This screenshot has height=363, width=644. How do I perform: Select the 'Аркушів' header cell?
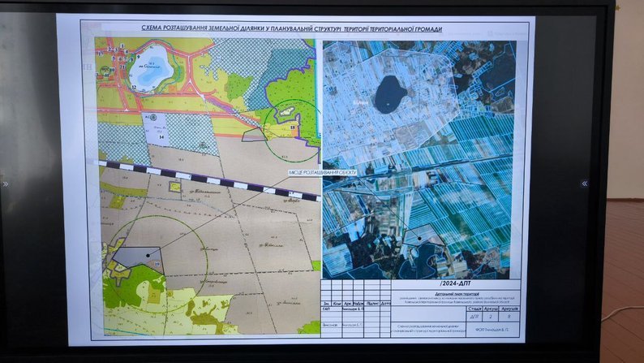click(509, 309)
